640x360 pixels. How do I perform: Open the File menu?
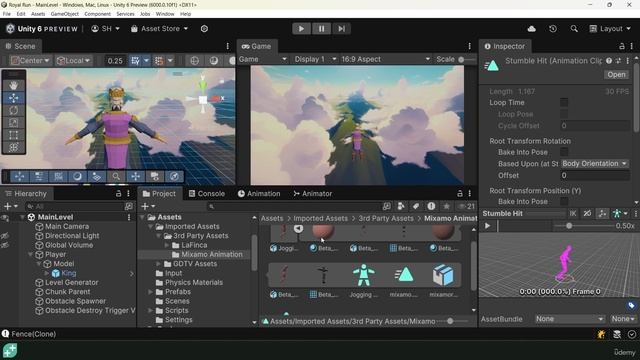coord(7,14)
